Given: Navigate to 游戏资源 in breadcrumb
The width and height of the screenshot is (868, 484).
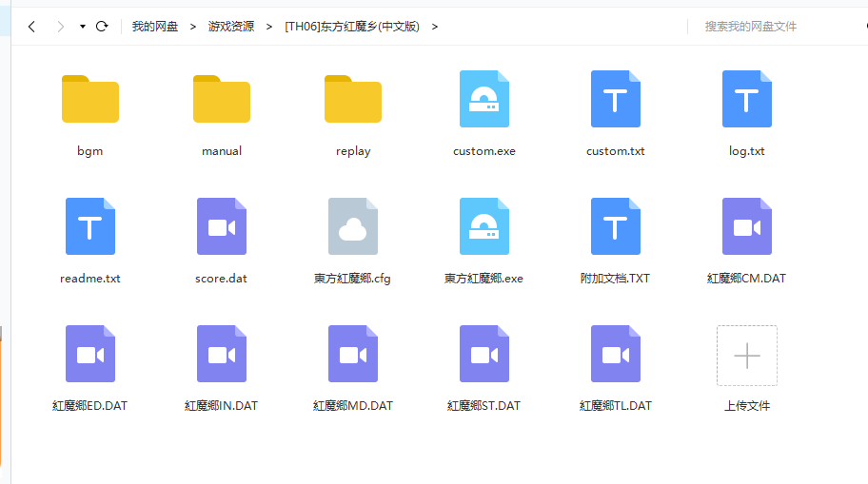Looking at the screenshot, I should (x=231, y=27).
